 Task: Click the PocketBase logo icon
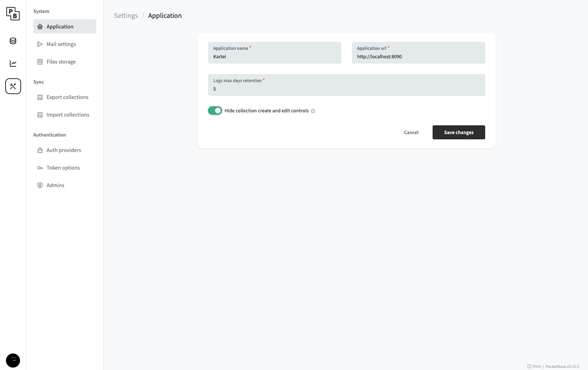coord(13,14)
